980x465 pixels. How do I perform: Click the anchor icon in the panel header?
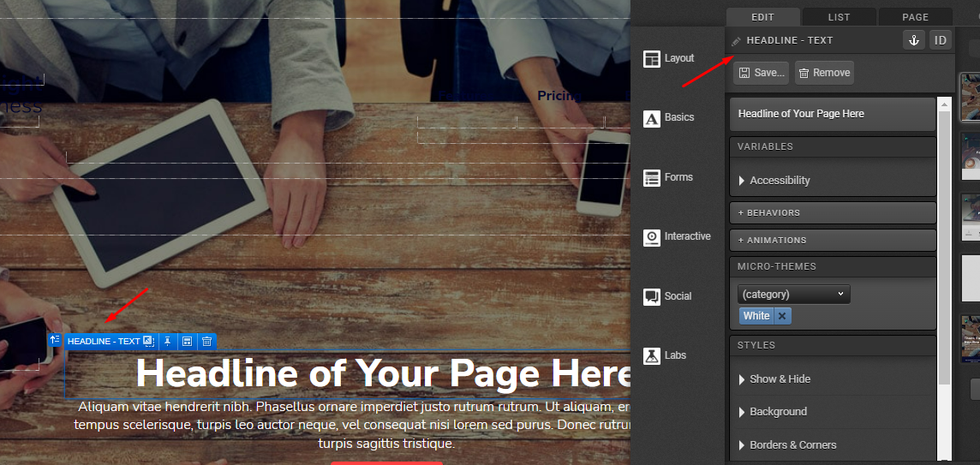[x=914, y=40]
